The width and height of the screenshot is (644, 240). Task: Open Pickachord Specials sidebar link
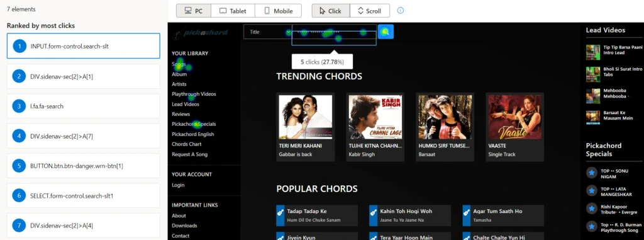pyautogui.click(x=194, y=124)
